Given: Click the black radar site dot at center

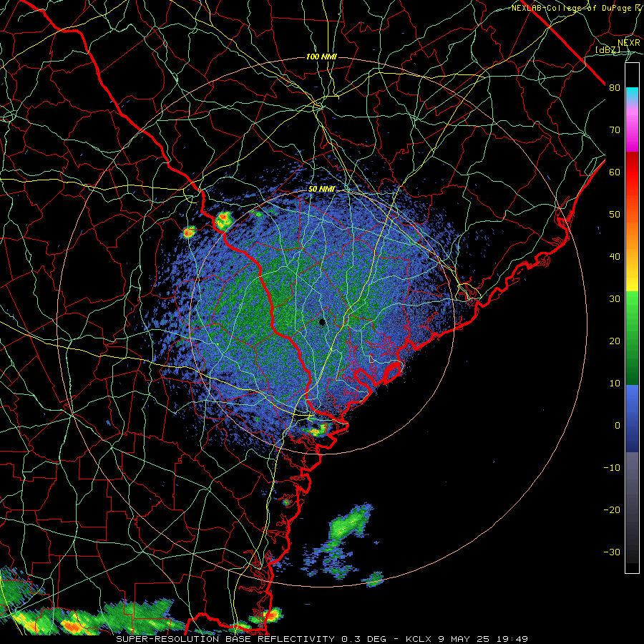Looking at the screenshot, I should (x=323, y=321).
